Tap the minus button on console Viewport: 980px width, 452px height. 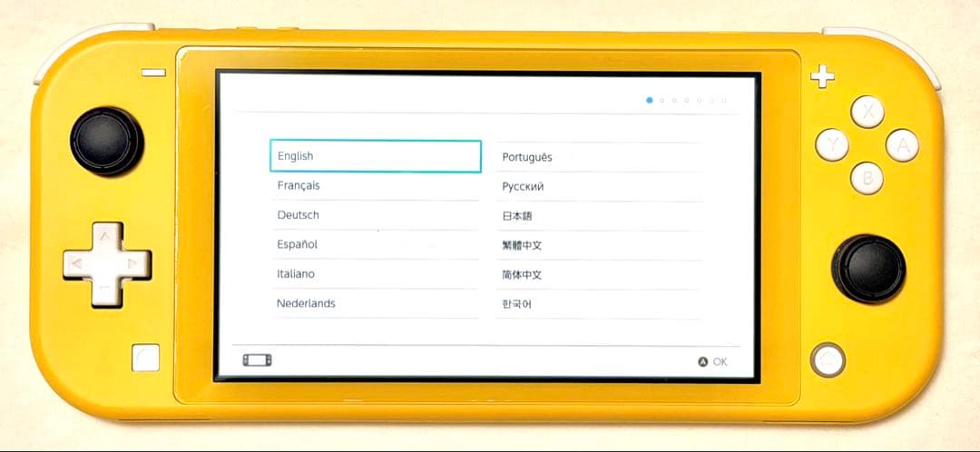153,73
